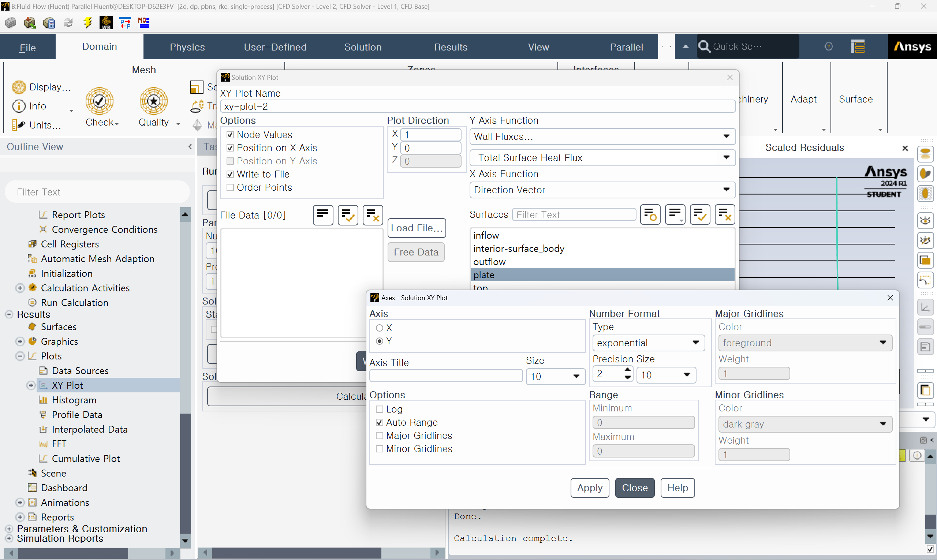
Task: Select the Y axis radio button
Action: click(380, 341)
